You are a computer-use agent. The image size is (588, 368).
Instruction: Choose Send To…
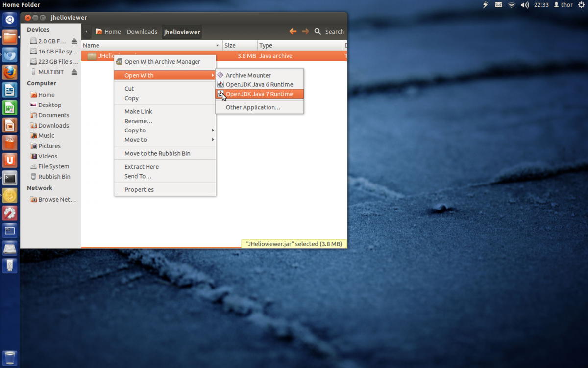tap(165, 176)
